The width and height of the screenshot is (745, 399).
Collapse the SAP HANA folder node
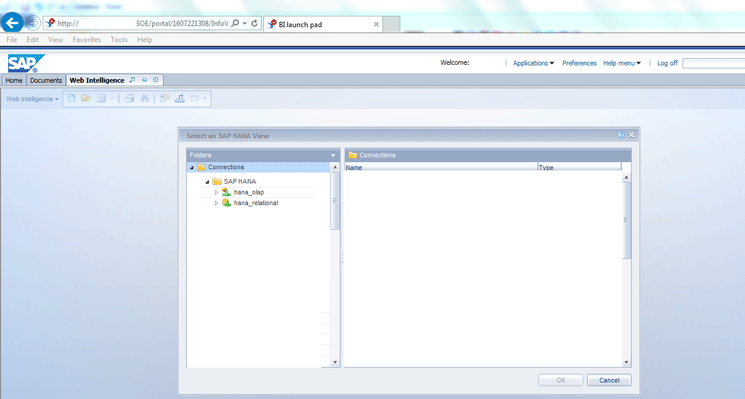click(207, 182)
